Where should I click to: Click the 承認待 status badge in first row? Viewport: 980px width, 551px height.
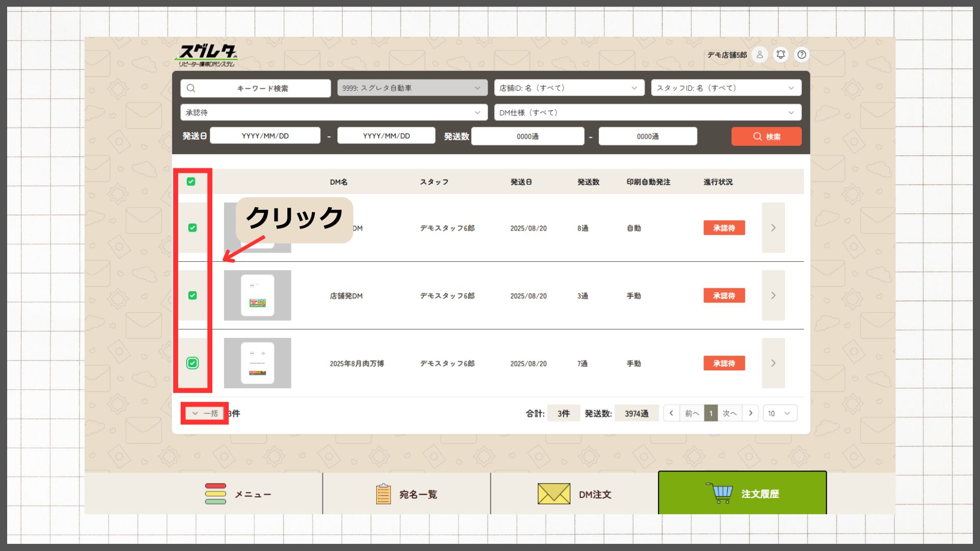click(x=724, y=228)
